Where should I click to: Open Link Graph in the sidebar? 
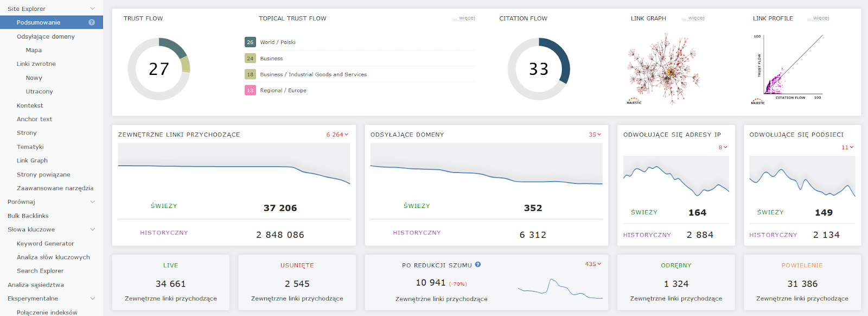(32, 160)
